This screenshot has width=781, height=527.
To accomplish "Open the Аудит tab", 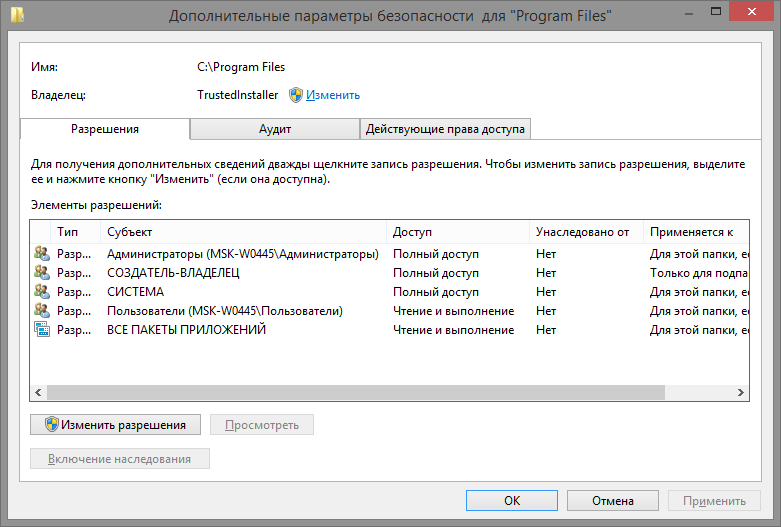I will click(274, 129).
